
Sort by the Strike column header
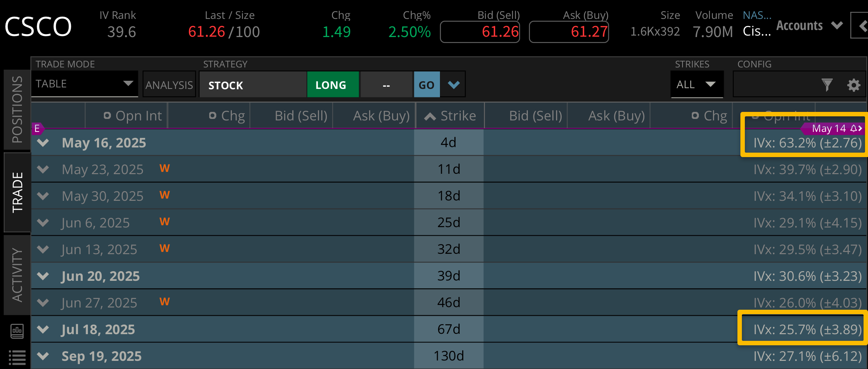coord(450,116)
